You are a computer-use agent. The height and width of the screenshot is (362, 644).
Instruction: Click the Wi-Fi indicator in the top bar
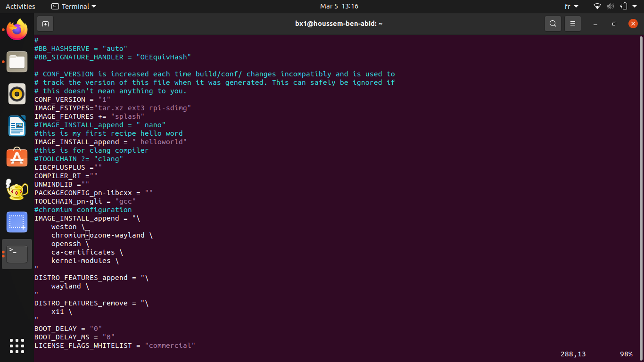point(597,6)
